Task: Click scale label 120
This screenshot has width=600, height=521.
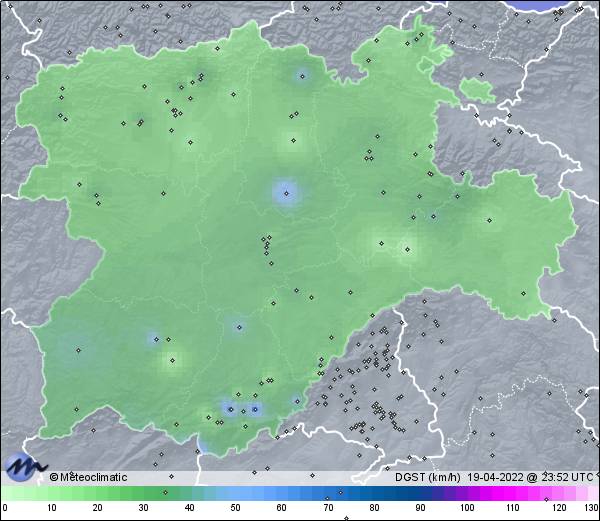Action: 559,508
